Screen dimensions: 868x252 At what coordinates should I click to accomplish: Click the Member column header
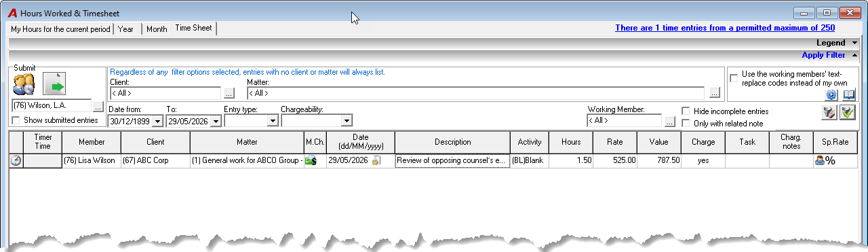92,142
